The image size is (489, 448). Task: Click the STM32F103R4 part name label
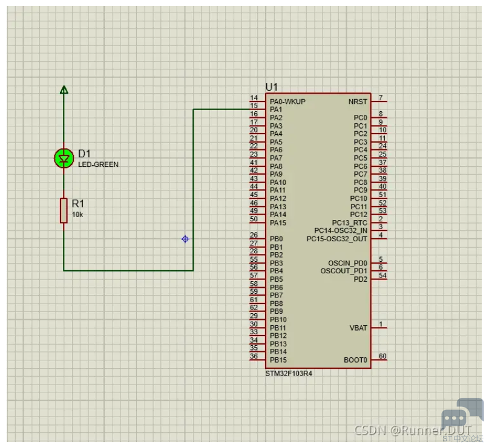click(289, 374)
